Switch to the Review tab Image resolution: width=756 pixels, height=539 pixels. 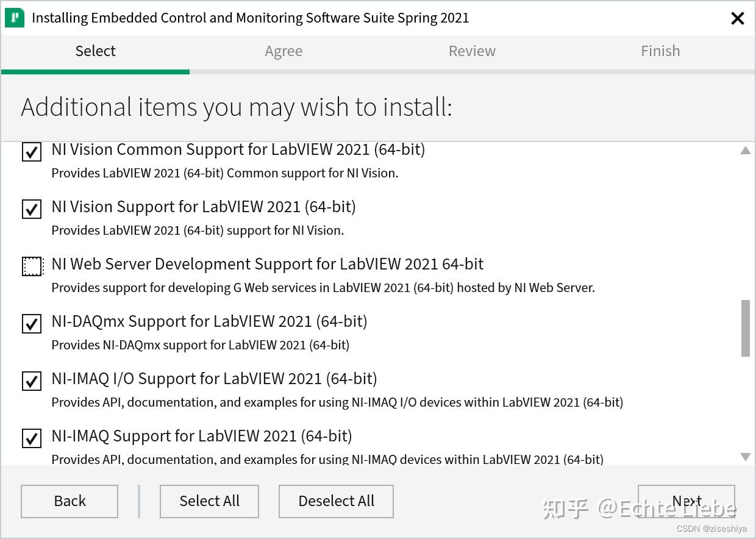tap(472, 51)
